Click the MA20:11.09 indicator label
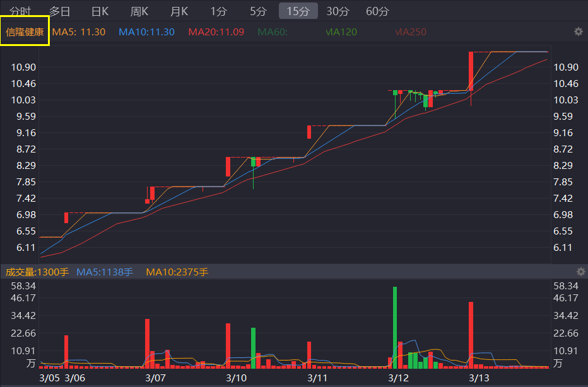Image resolution: width=588 pixels, height=387 pixels. [x=216, y=32]
